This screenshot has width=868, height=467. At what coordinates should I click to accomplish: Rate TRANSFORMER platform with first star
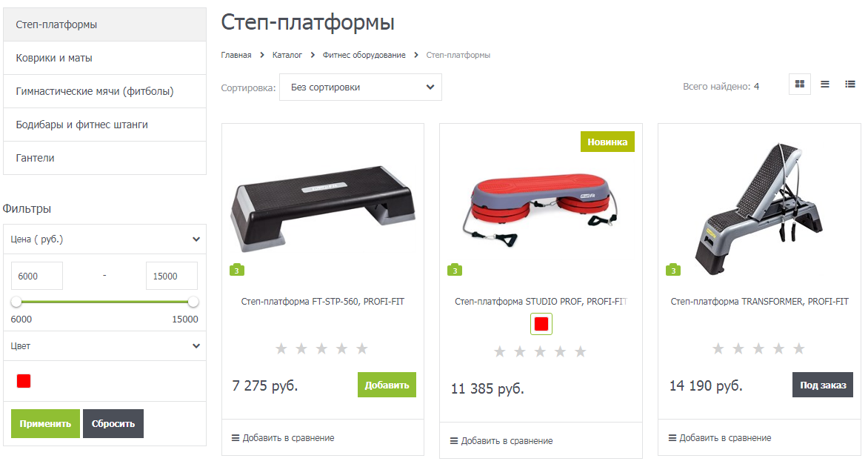(x=718, y=348)
